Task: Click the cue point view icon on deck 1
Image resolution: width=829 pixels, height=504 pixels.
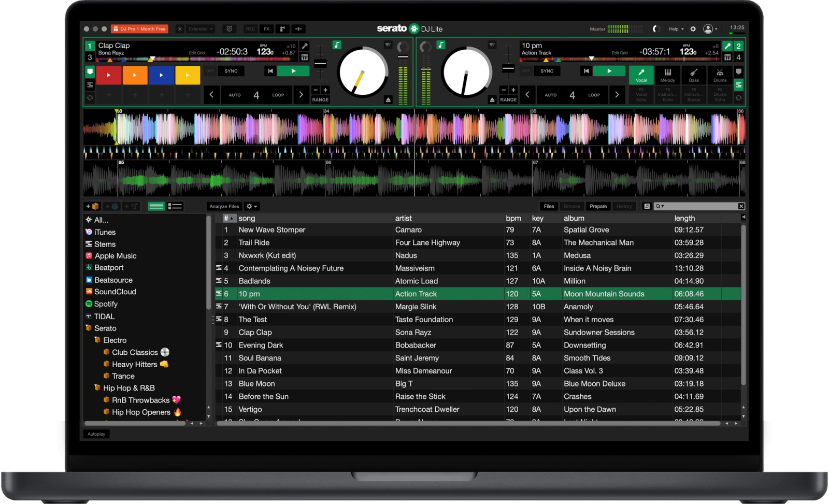Action: [90, 72]
